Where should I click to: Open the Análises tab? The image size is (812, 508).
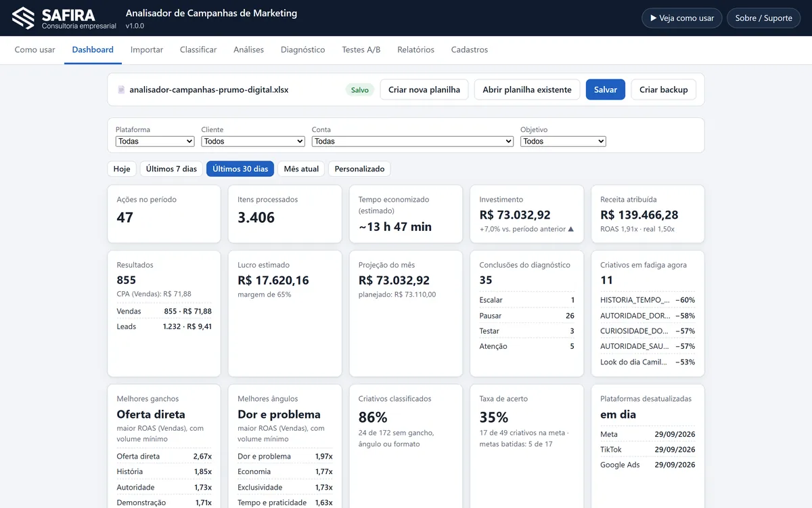click(x=249, y=49)
